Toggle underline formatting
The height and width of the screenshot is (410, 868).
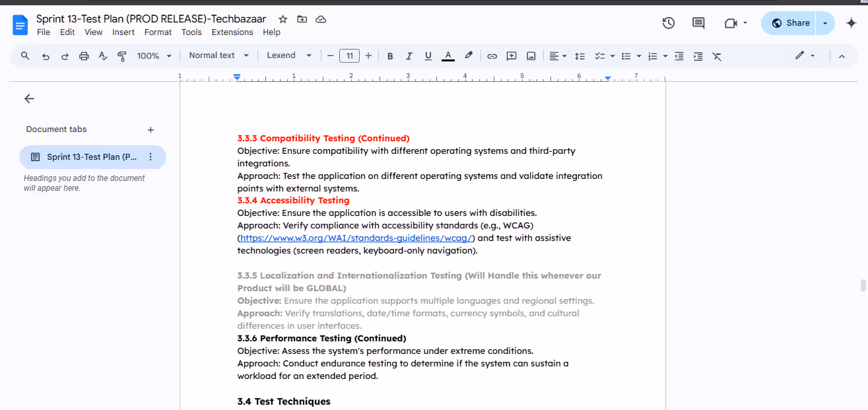point(428,56)
